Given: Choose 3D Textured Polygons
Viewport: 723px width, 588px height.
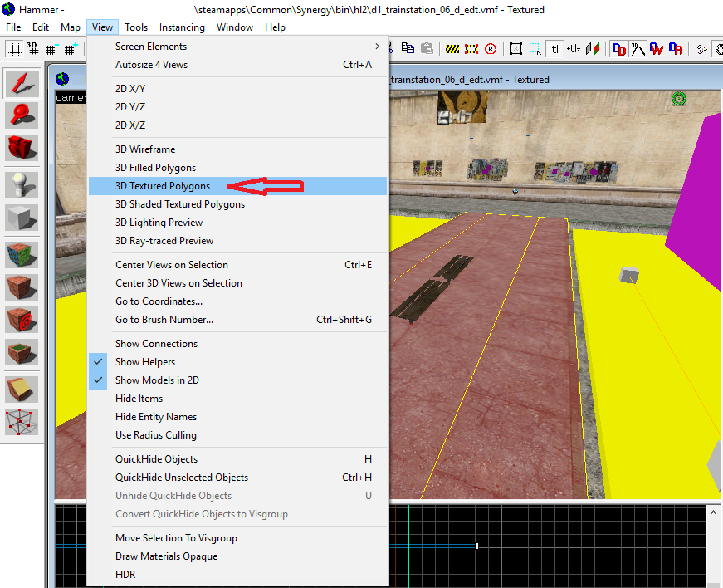Looking at the screenshot, I should click(238, 186).
